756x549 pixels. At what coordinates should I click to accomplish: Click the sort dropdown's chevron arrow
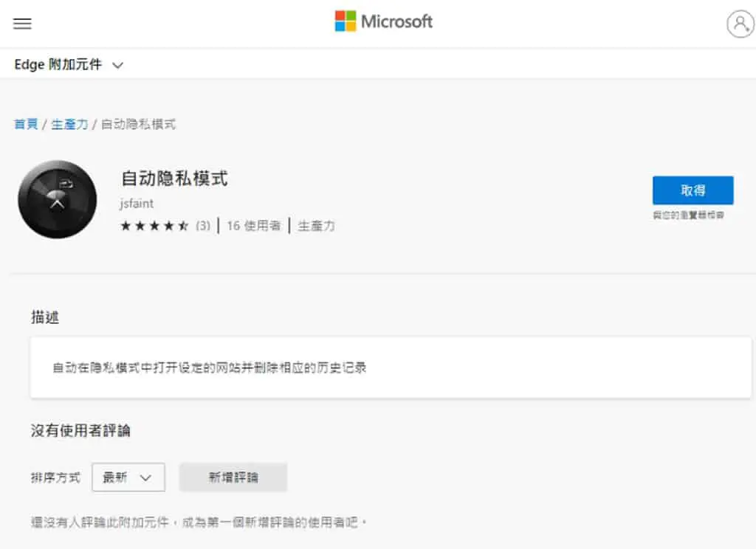tap(145, 477)
